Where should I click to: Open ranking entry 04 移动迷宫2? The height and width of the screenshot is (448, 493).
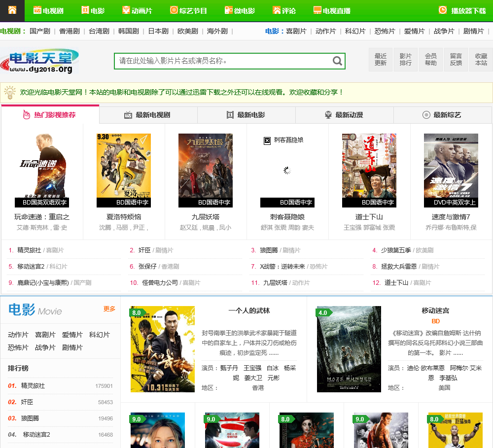coord(36,435)
